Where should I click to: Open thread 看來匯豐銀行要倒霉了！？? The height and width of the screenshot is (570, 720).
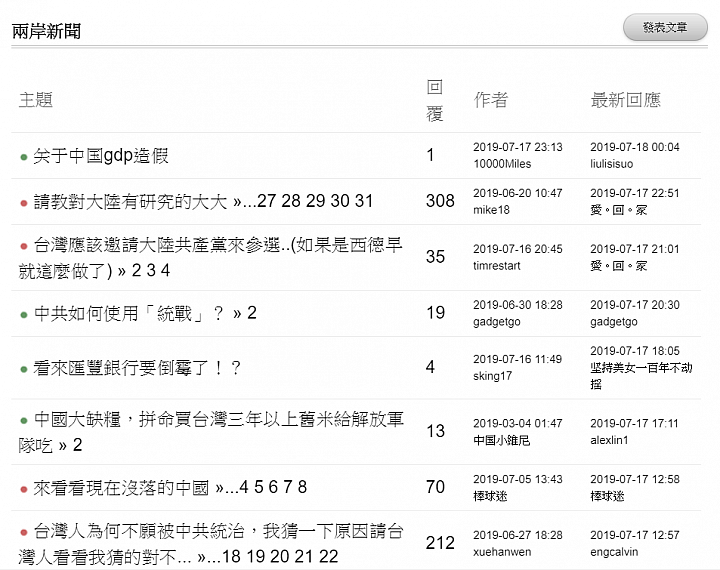coord(137,368)
